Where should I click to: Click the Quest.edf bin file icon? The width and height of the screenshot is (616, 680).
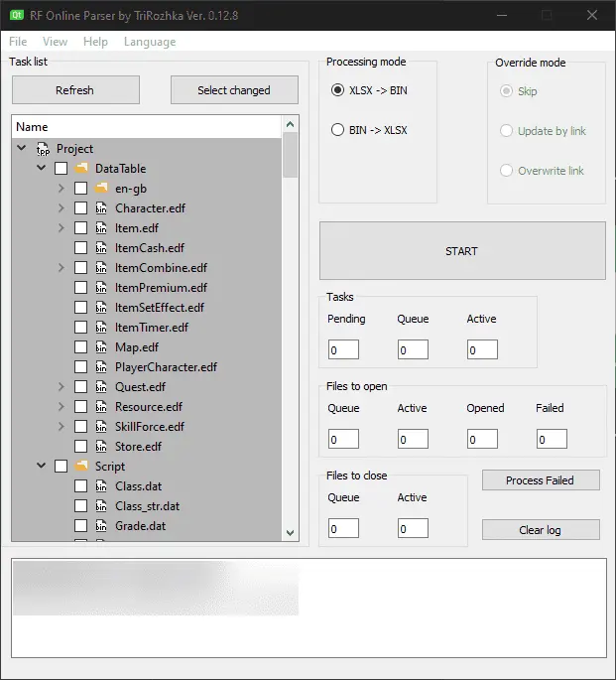pos(101,387)
